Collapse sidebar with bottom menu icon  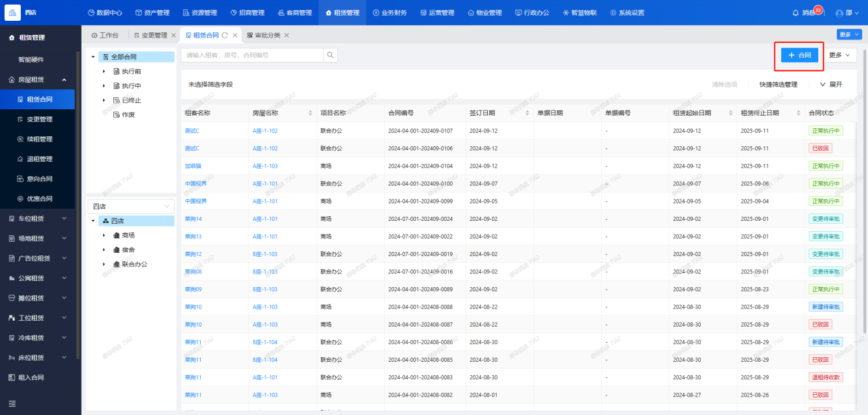(12, 403)
